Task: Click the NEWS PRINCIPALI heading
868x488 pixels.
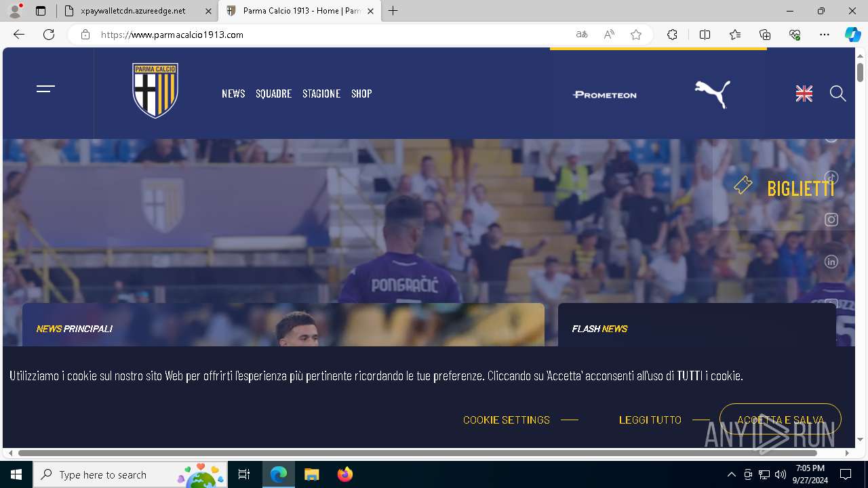Action: tap(75, 329)
